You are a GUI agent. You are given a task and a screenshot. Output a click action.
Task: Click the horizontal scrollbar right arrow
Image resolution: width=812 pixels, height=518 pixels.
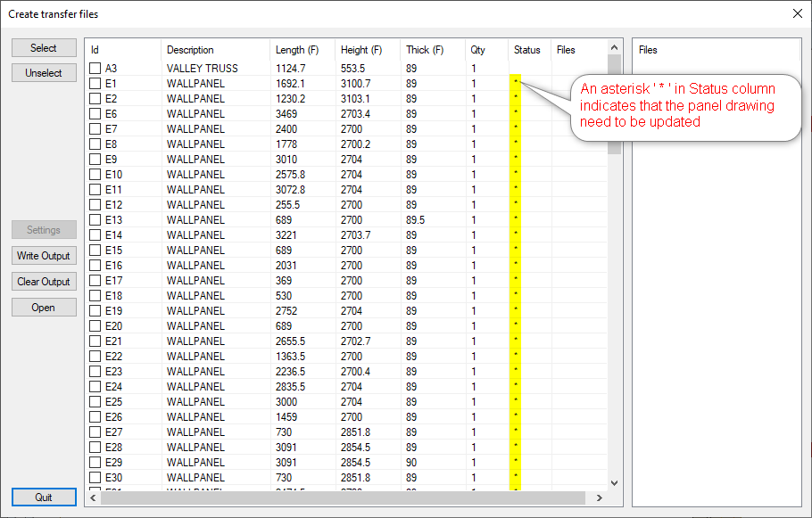[601, 497]
